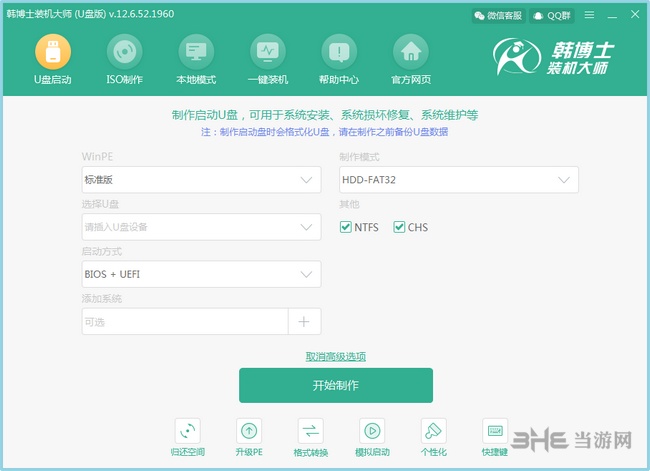This screenshot has width=650, height=471.
Task: Open the hamburger menu in title bar
Action: [589, 15]
